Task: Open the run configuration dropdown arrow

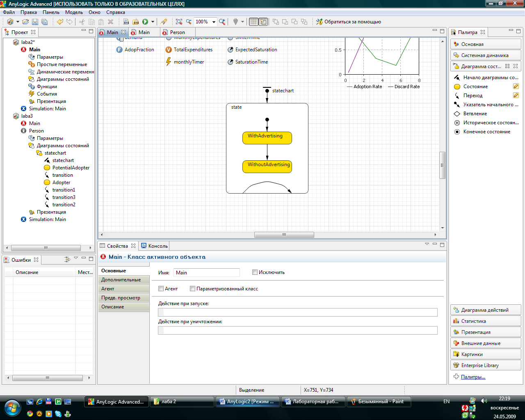Action: point(153,22)
